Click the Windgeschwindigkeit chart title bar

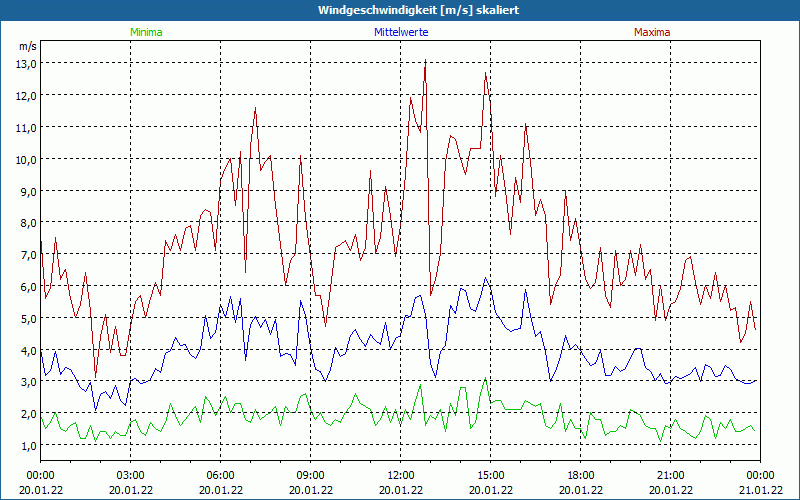(x=400, y=9)
